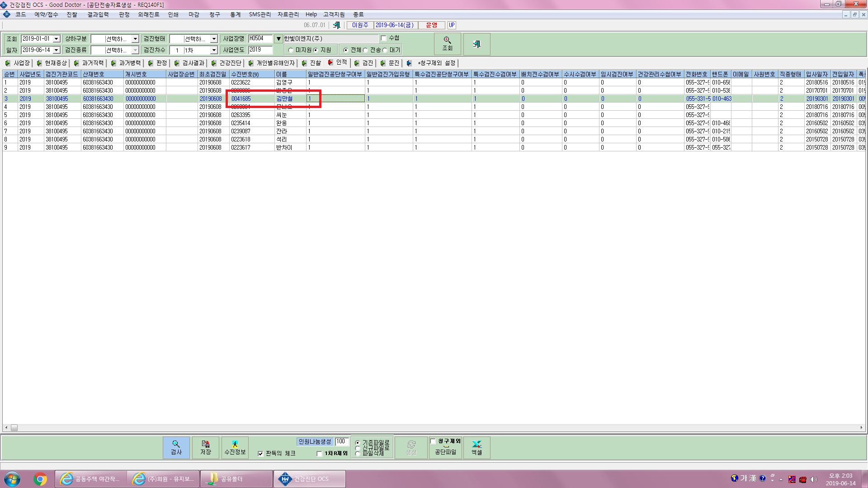
Task: Click the 엑셀 export icon button
Action: (x=476, y=447)
